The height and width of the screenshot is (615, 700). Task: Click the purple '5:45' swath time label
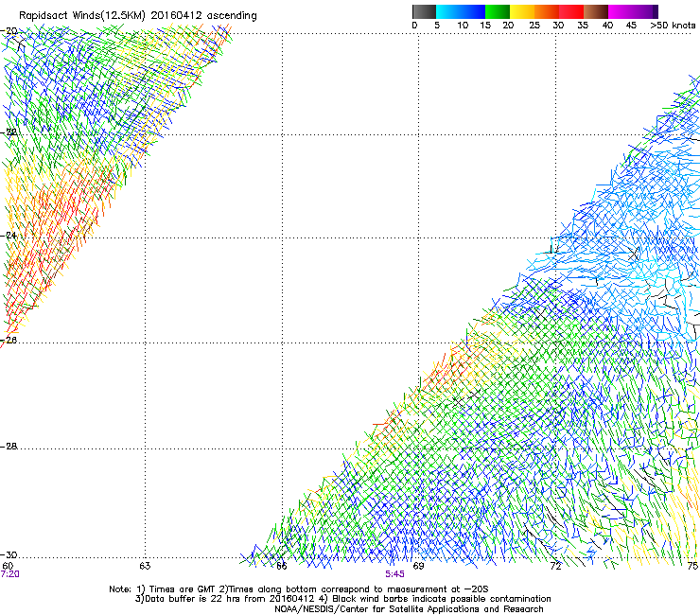coord(395,574)
